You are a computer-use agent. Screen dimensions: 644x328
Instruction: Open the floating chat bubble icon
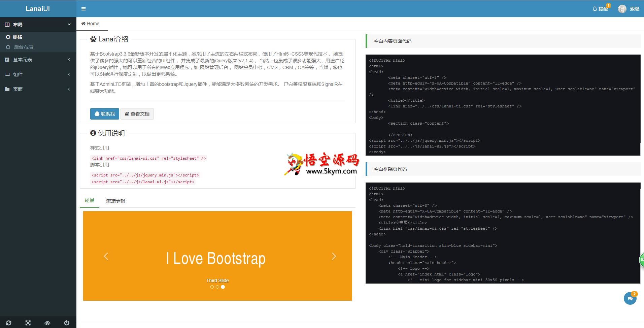630,298
